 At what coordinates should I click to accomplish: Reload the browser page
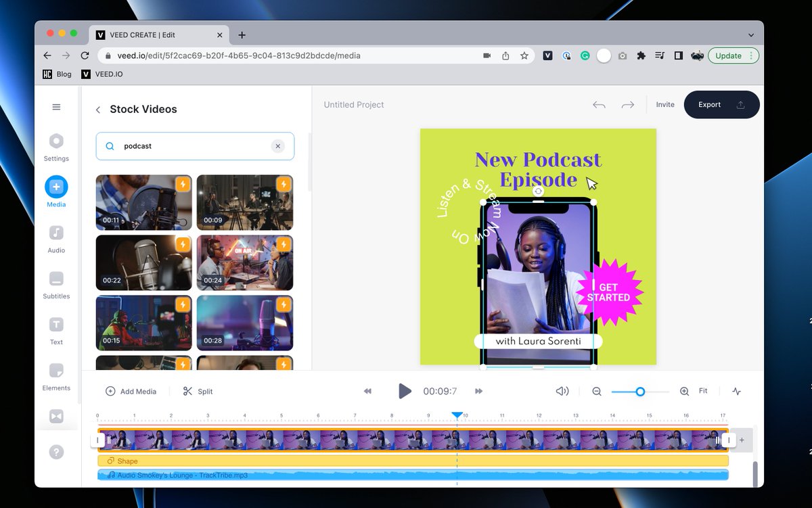click(x=85, y=55)
